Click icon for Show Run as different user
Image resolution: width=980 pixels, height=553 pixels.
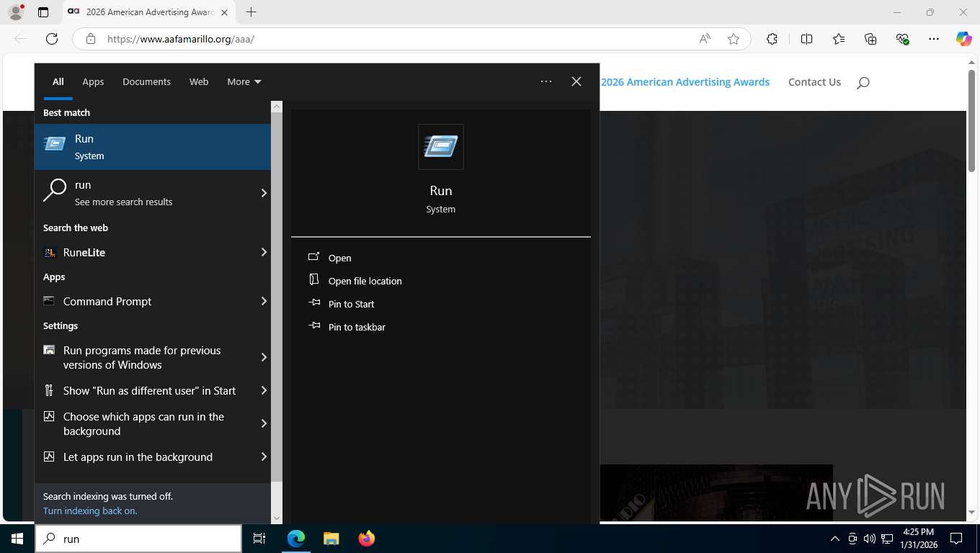click(x=49, y=390)
